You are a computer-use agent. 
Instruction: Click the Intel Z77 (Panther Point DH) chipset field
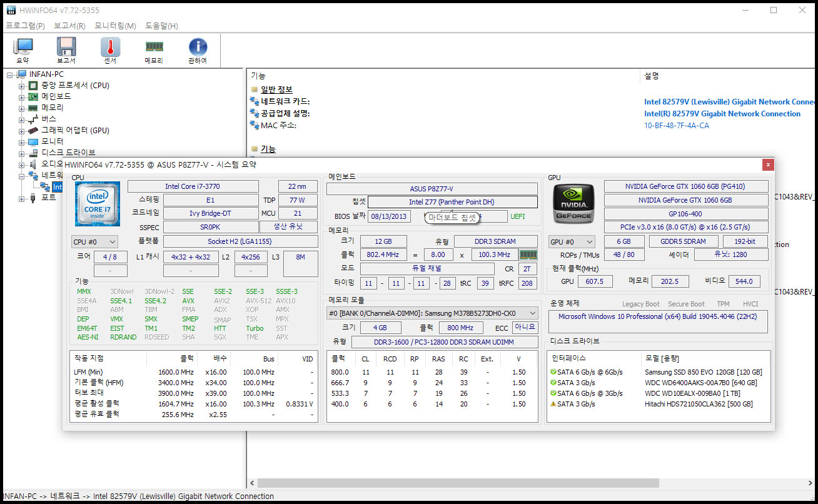[x=452, y=202]
